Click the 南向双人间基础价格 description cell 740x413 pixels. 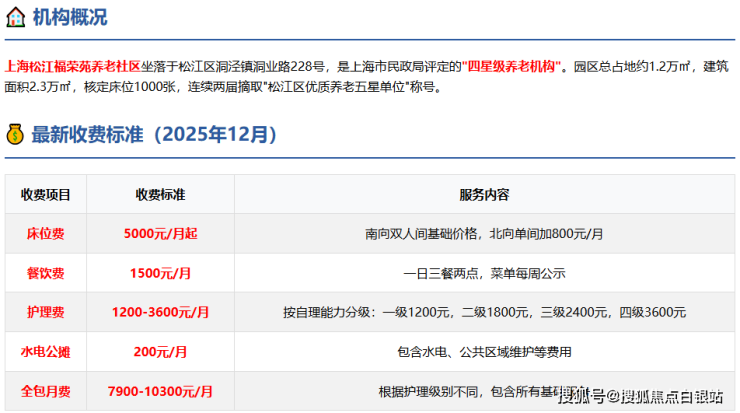point(484,234)
